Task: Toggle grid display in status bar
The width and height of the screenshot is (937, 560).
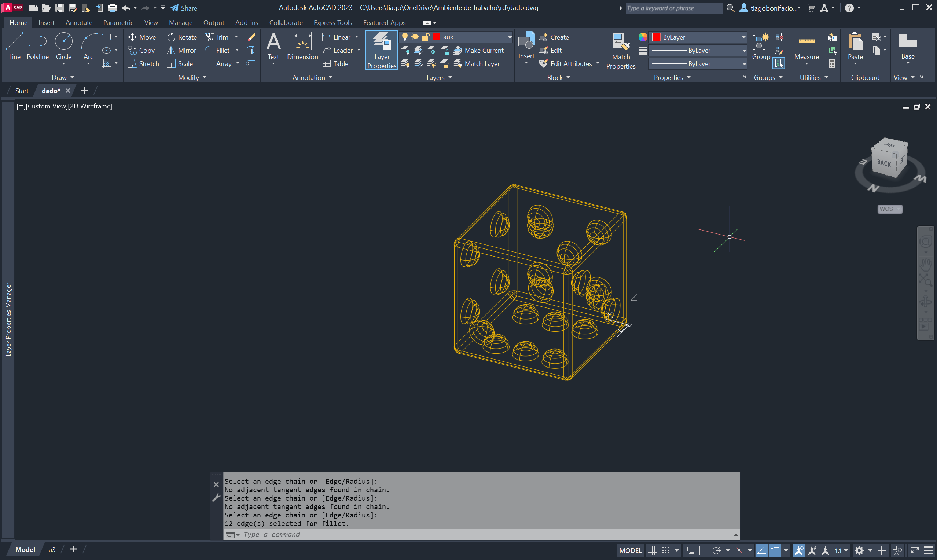Action: pyautogui.click(x=652, y=550)
